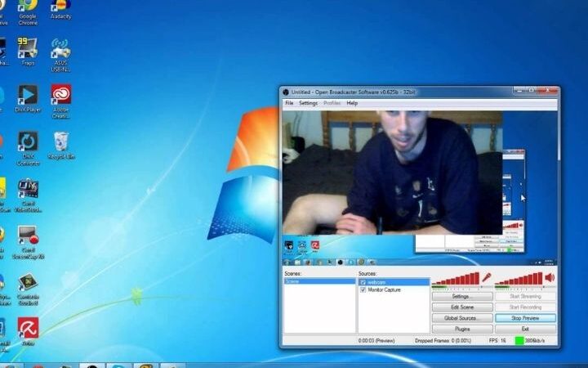Select the Recycle Bin icon
Viewport: 588px width, 368px height.
[x=60, y=146]
